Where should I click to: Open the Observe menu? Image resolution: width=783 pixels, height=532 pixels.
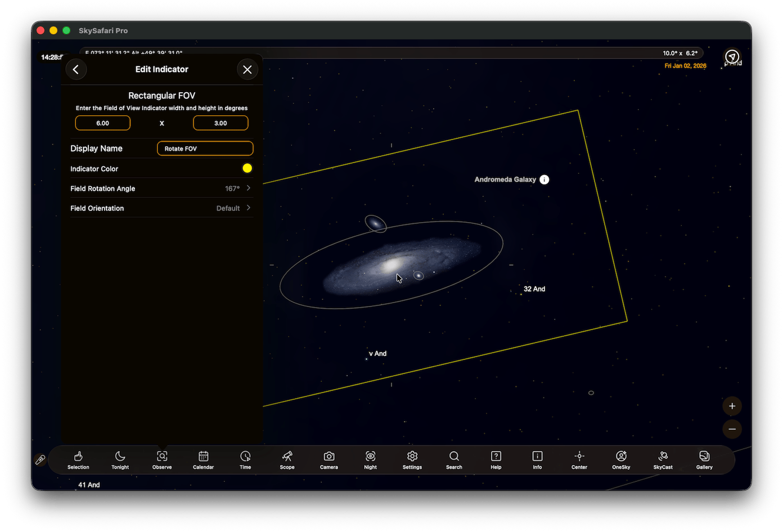click(x=162, y=460)
